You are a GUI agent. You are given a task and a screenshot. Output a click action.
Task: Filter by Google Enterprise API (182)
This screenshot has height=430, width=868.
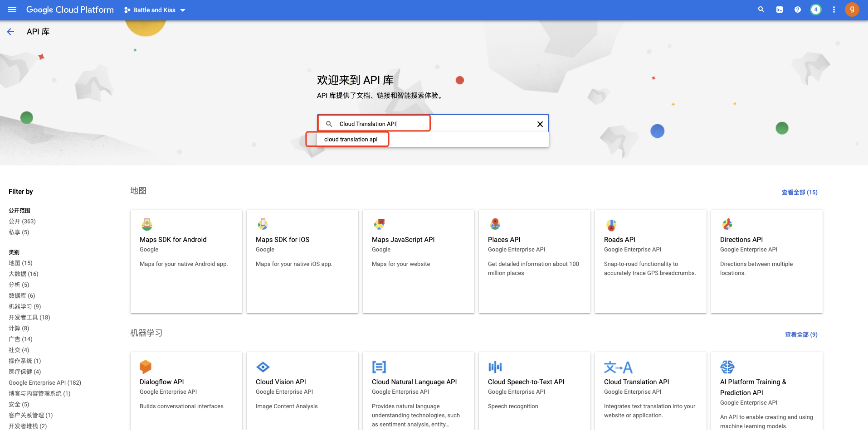pos(45,382)
